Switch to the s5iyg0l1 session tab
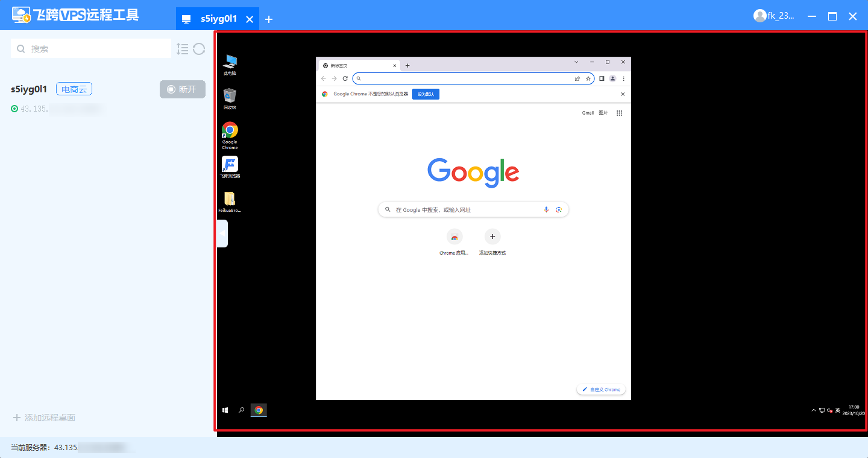Viewport: 868px width, 458px height. coord(218,19)
